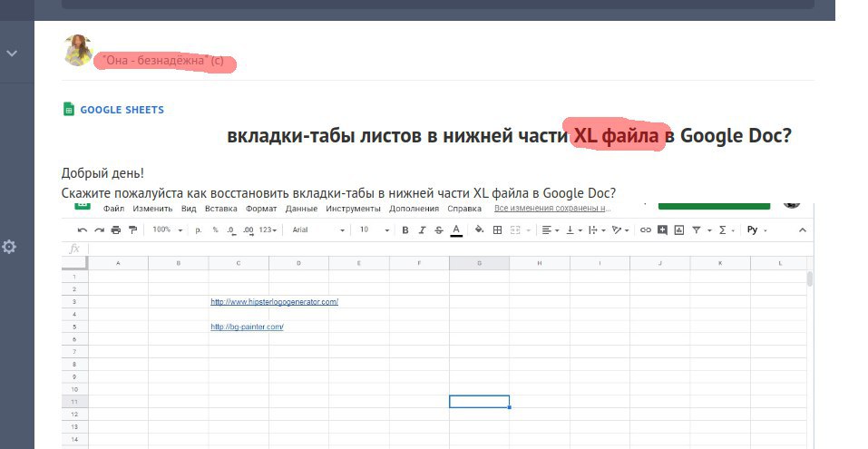
Task: Click the Insert comment icon
Action: tap(662, 229)
